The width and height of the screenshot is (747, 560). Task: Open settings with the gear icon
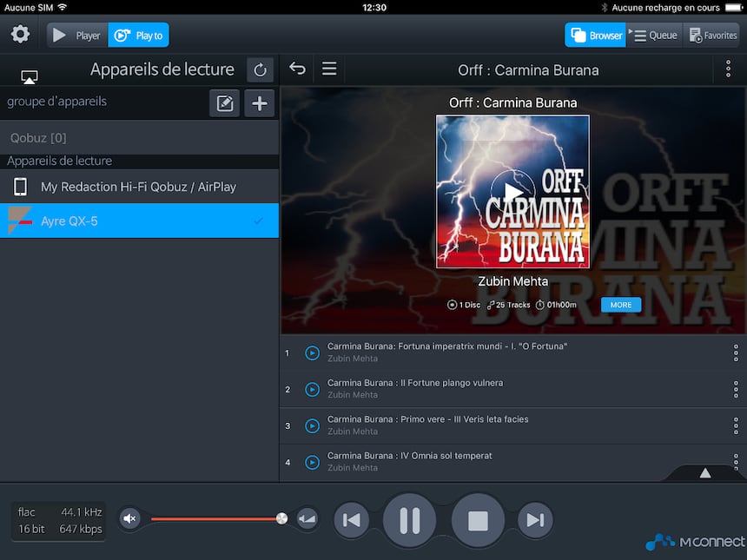coord(20,35)
